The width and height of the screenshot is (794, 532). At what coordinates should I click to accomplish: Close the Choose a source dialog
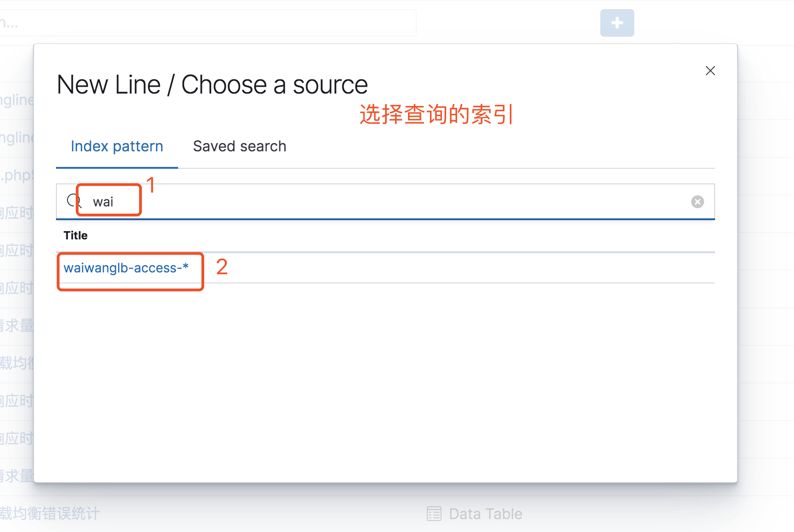[x=710, y=71]
